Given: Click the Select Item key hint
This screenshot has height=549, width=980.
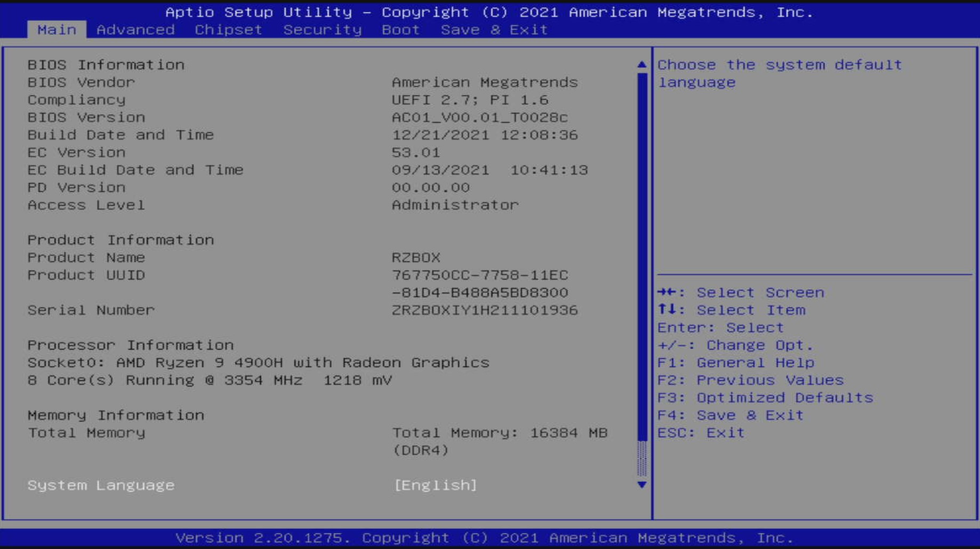Looking at the screenshot, I should pos(731,311).
